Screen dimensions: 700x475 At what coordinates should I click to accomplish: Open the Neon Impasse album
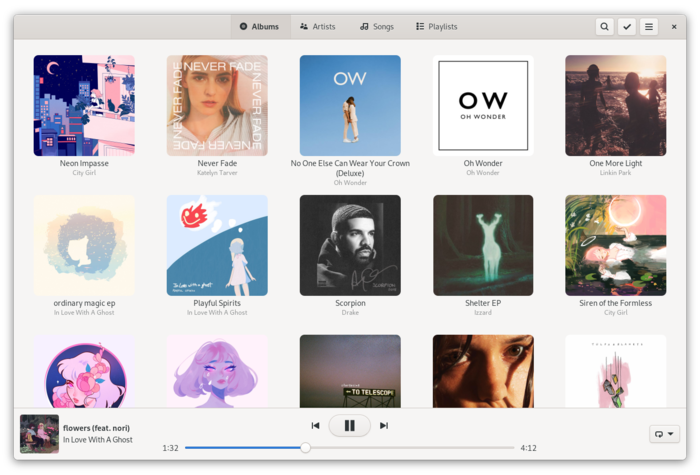click(x=84, y=105)
